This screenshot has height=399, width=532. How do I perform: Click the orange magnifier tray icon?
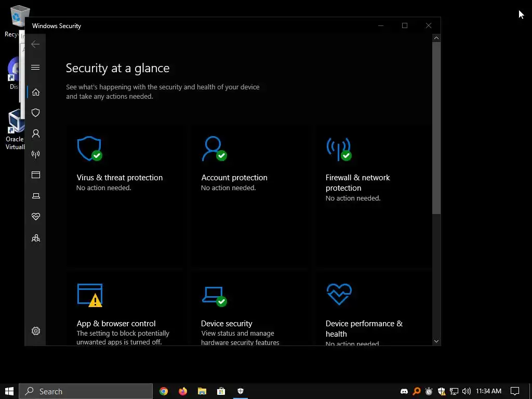click(417, 391)
